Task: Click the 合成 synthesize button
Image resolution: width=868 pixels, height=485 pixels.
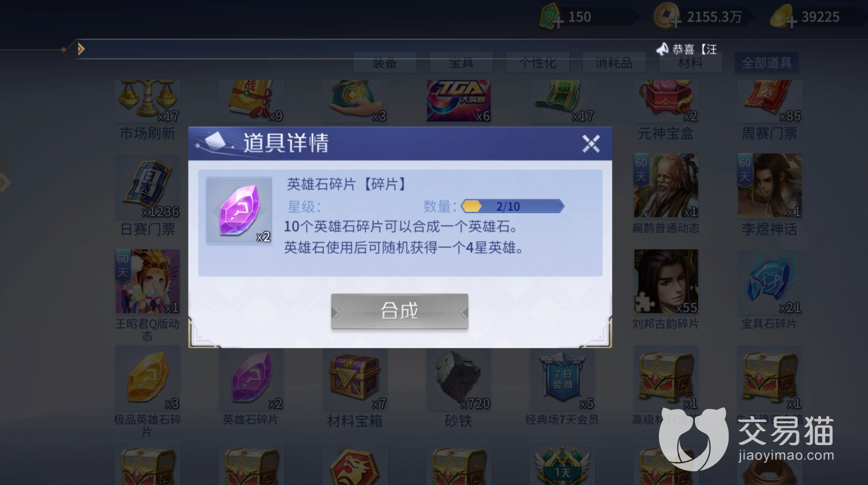Action: pyautogui.click(x=399, y=311)
